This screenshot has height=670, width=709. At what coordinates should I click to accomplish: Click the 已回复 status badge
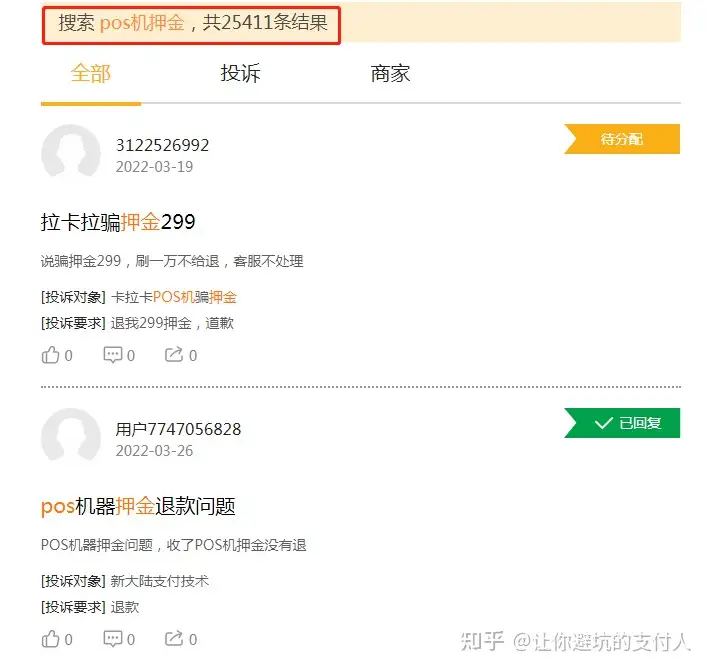(622, 423)
